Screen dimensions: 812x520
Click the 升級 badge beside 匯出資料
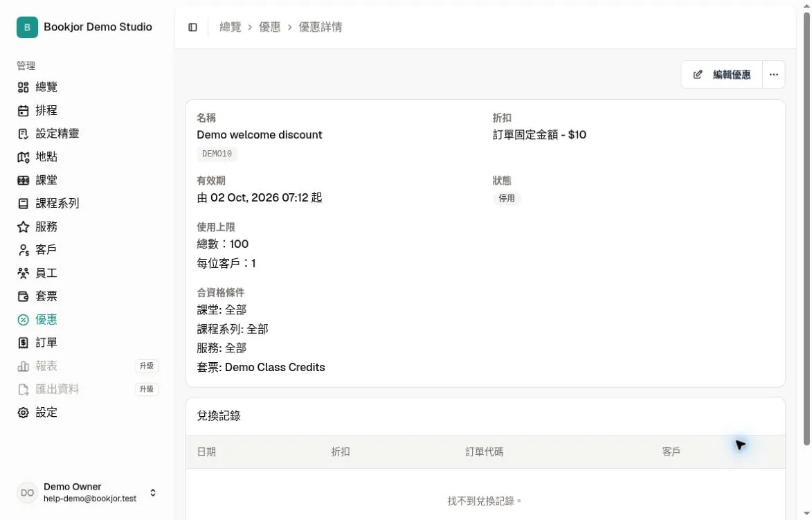coord(147,390)
